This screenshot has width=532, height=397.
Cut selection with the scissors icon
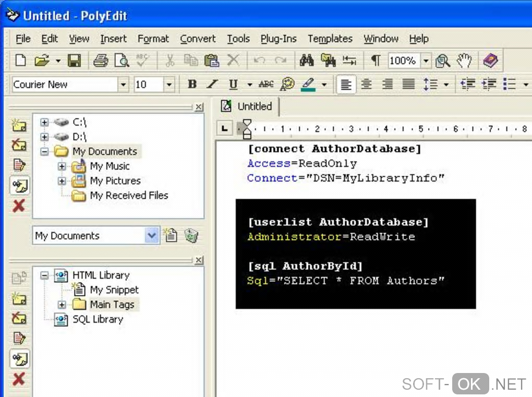pyautogui.click(x=170, y=61)
